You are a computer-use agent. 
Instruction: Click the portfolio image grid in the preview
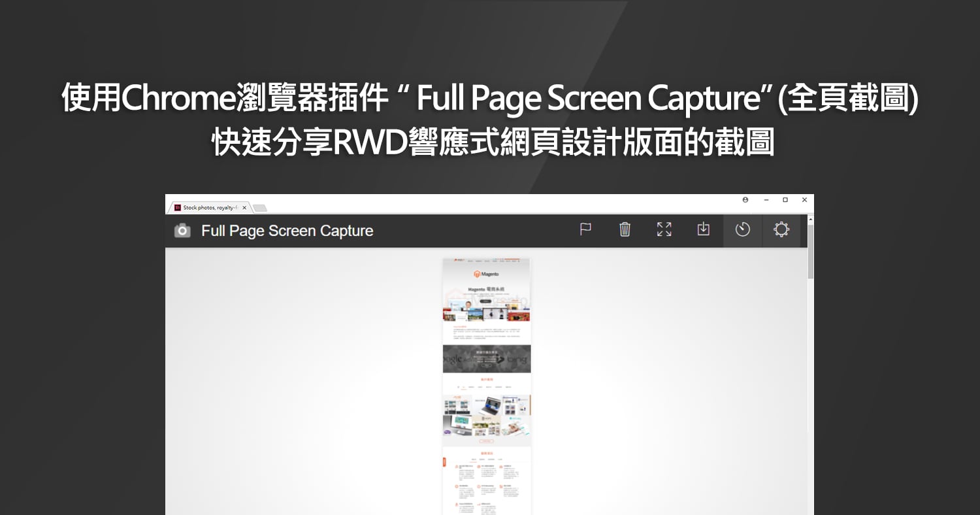(x=487, y=416)
